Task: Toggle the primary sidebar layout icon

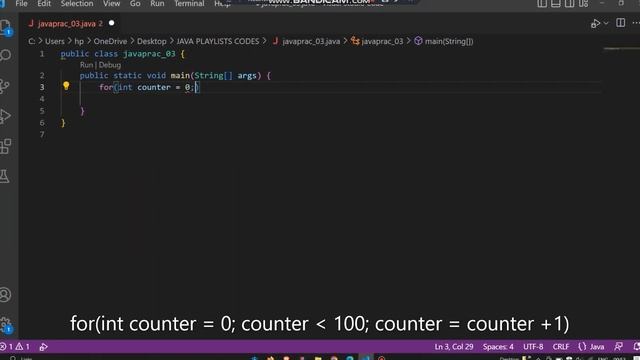Action: pyautogui.click(x=542, y=4)
